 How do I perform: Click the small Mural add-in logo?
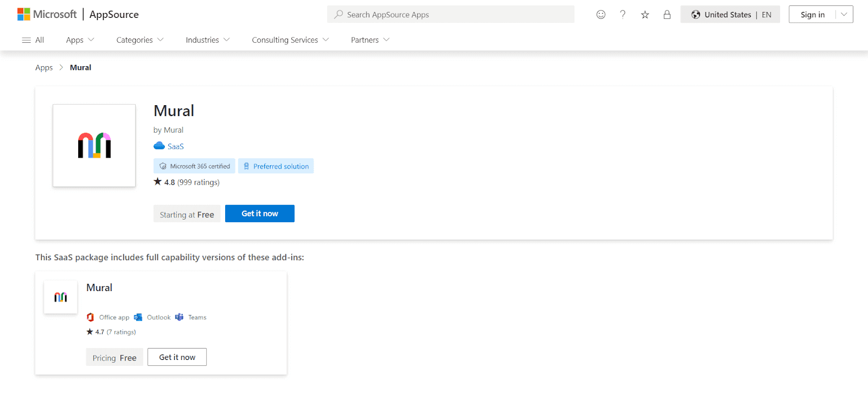pyautogui.click(x=61, y=297)
